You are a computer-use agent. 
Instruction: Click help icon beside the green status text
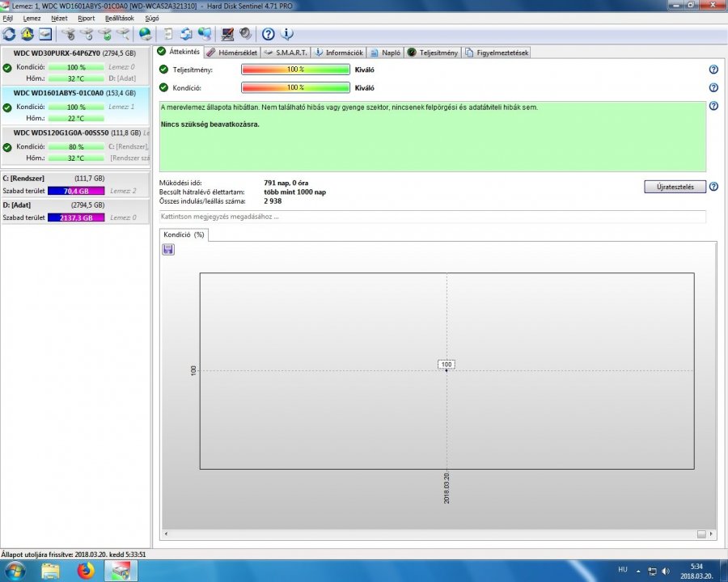point(713,106)
